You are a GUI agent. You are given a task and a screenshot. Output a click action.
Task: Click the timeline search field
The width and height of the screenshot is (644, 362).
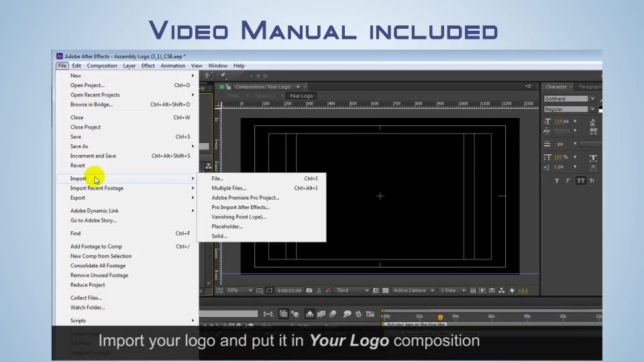[229, 314]
